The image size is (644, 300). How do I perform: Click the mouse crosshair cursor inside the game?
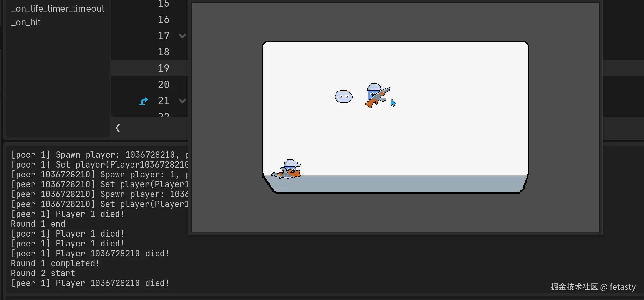[393, 103]
